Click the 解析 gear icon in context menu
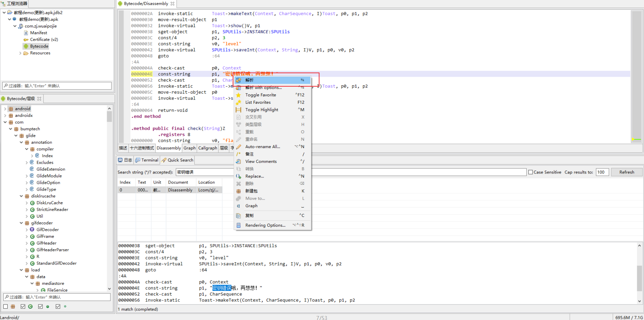This screenshot has height=320, width=644. [239, 80]
